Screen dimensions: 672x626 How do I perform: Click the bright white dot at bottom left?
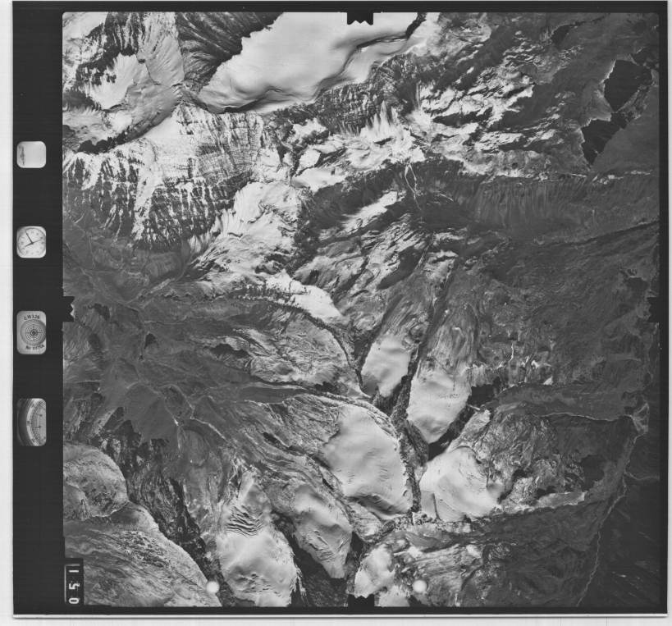click(213, 587)
